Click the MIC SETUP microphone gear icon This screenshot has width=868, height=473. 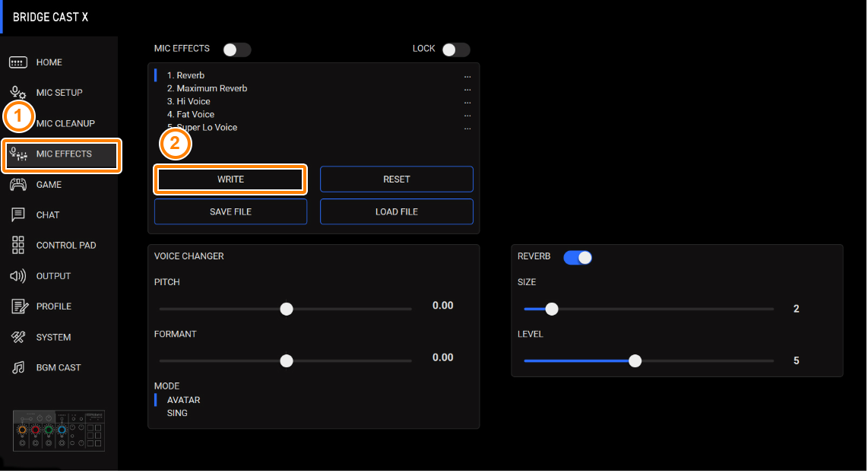[17, 93]
